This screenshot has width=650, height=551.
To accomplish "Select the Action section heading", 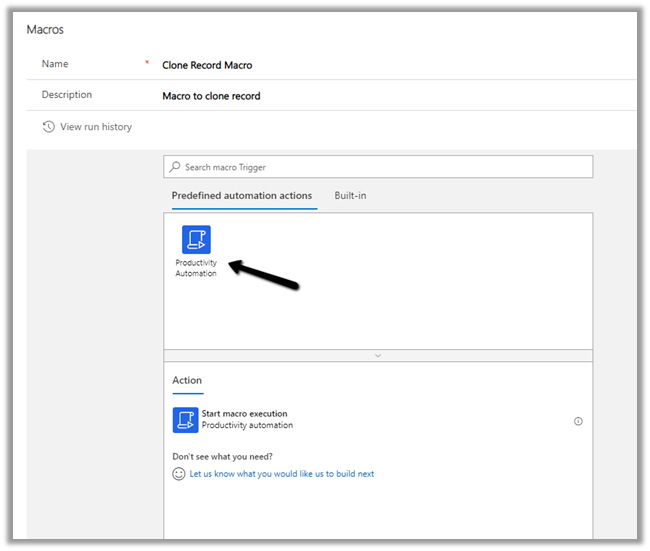I will point(187,380).
